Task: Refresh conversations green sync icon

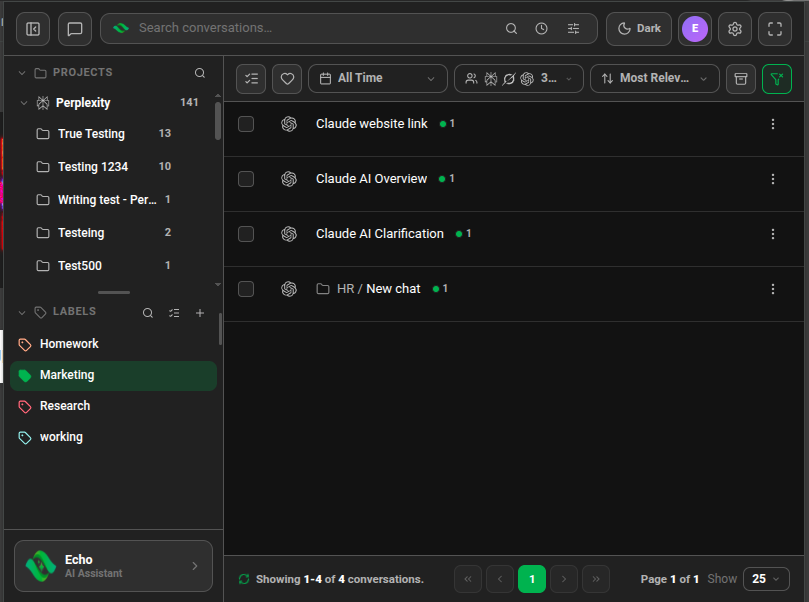Action: pyautogui.click(x=244, y=579)
